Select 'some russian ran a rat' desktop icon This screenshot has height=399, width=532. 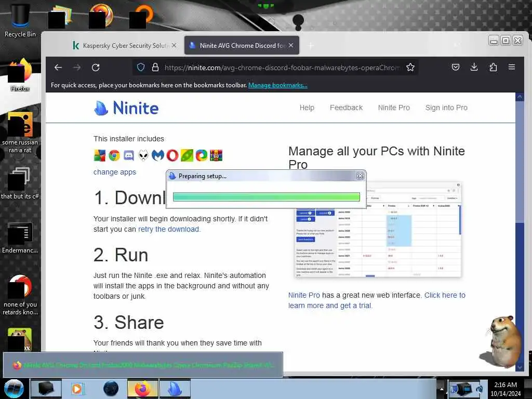(x=20, y=132)
